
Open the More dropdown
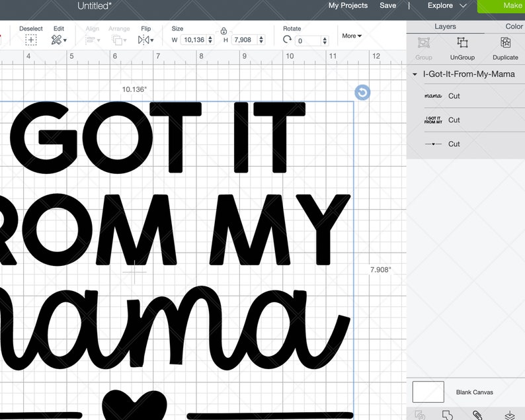click(x=352, y=36)
